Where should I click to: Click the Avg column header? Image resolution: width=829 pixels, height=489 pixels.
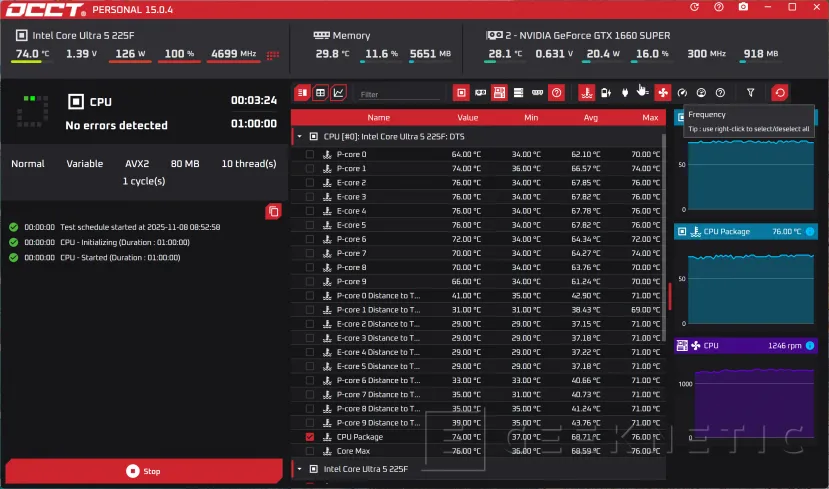pyautogui.click(x=590, y=118)
